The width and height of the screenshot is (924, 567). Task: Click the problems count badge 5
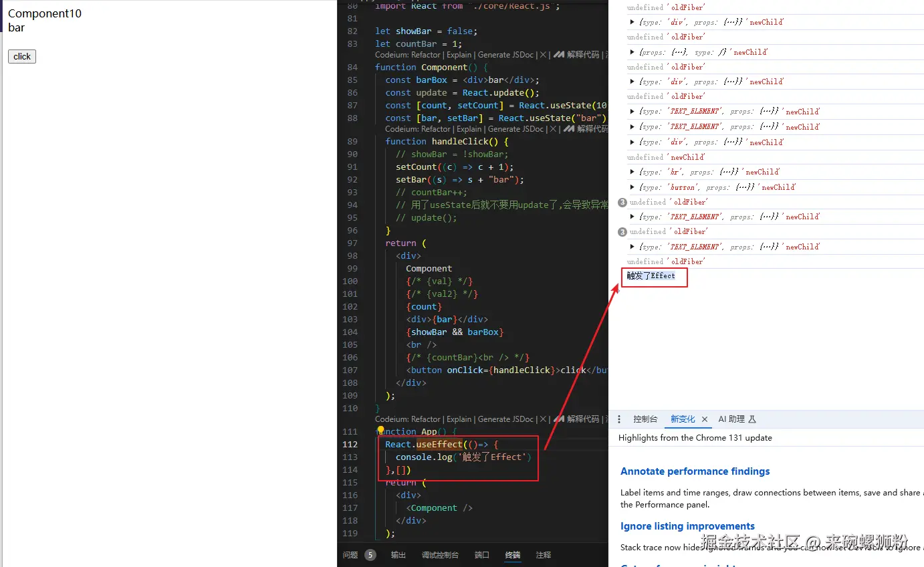pos(370,555)
